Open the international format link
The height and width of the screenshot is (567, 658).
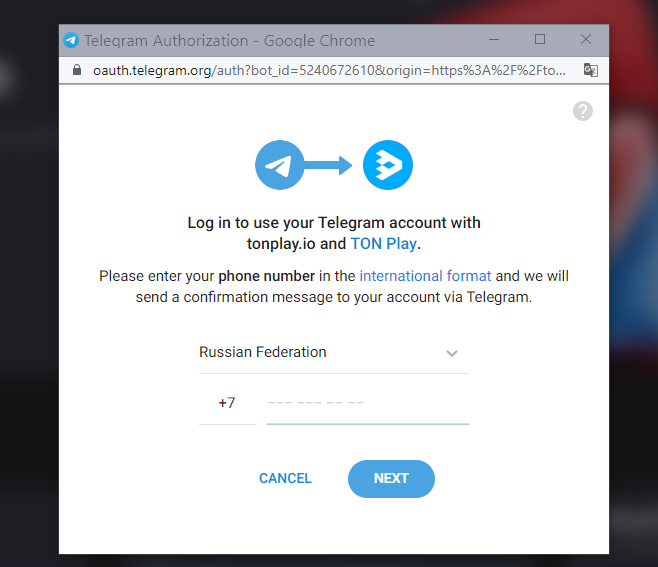click(x=425, y=276)
